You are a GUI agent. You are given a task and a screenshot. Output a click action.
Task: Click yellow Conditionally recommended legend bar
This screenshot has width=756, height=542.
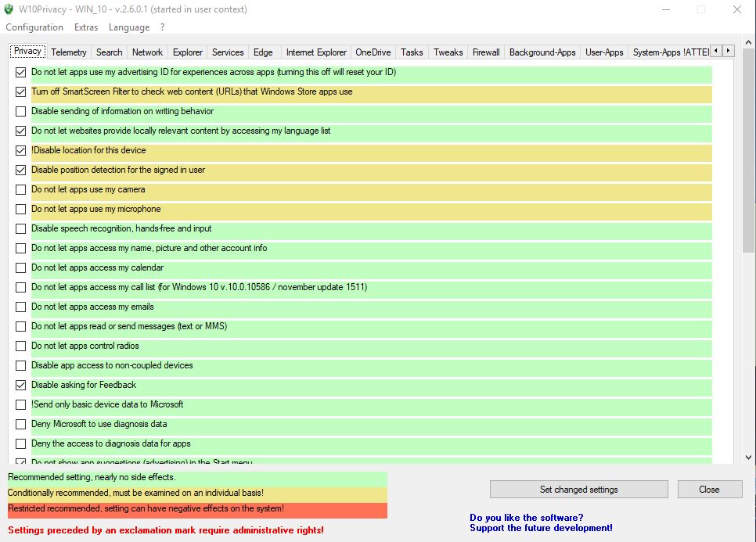[x=197, y=494]
